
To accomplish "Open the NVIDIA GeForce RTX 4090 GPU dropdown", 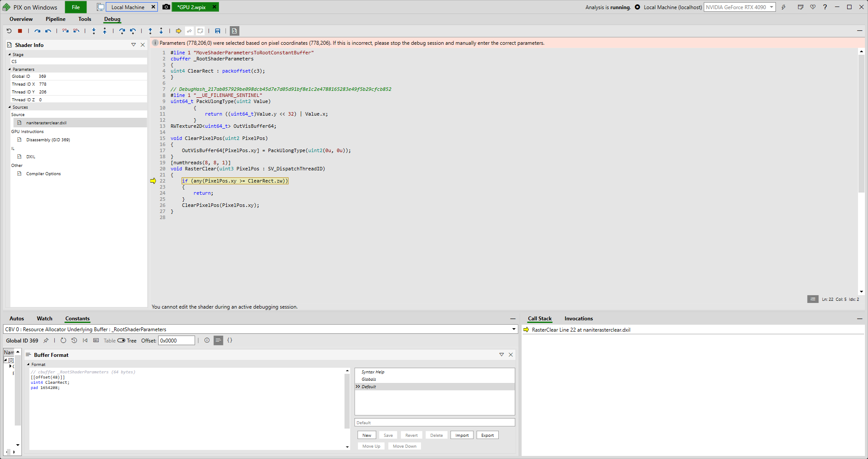I will pyautogui.click(x=740, y=7).
